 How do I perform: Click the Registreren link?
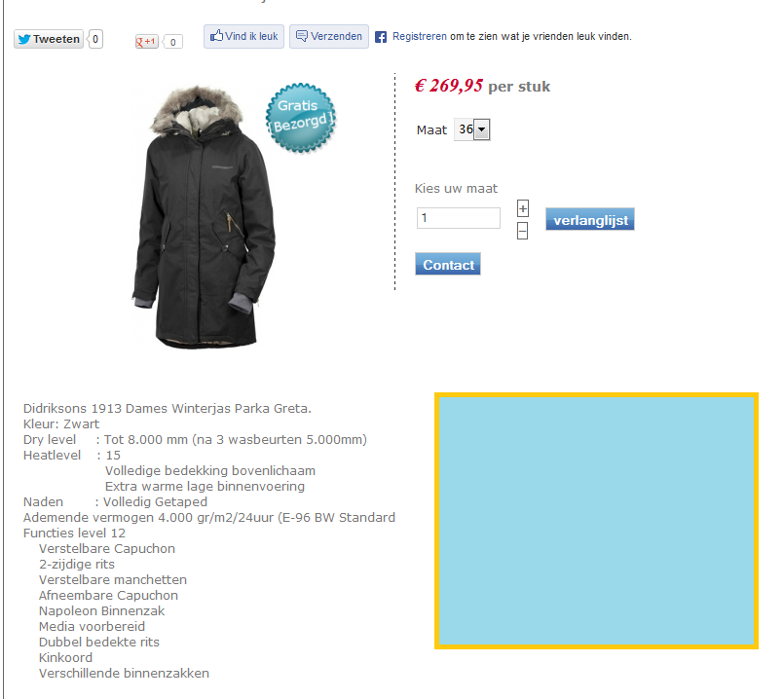419,36
